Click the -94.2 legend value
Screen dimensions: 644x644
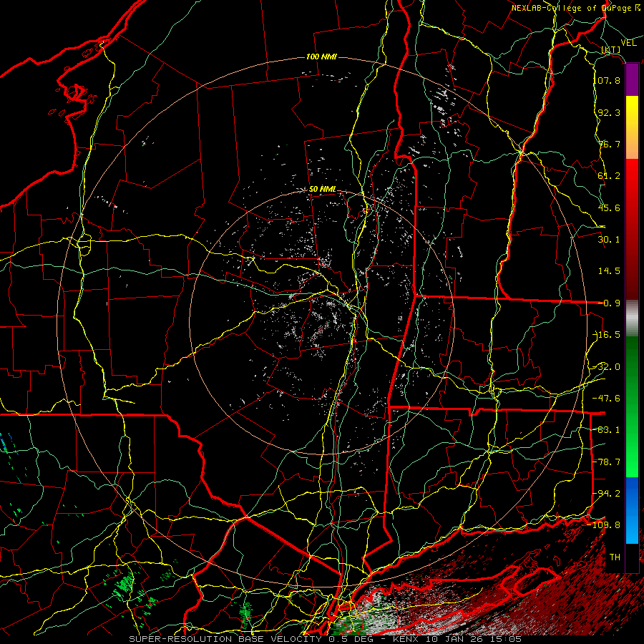coord(607,494)
